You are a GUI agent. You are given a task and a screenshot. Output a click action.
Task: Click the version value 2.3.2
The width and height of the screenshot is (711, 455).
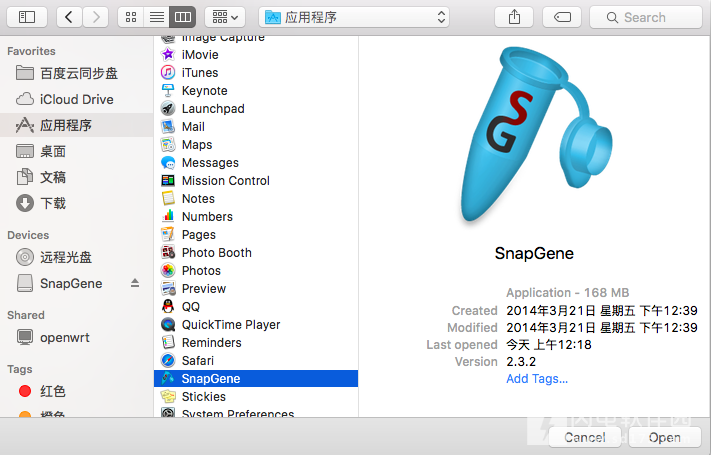point(521,362)
